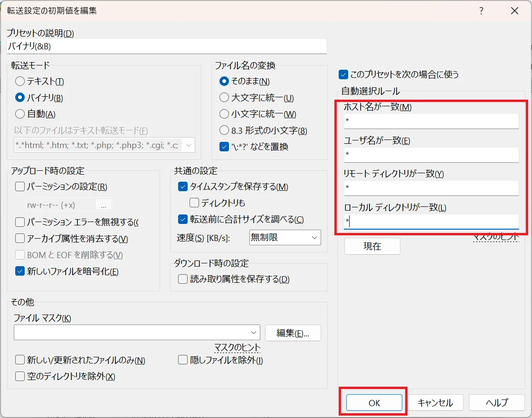Enable ディレクトリも checkbox

[x=194, y=203]
